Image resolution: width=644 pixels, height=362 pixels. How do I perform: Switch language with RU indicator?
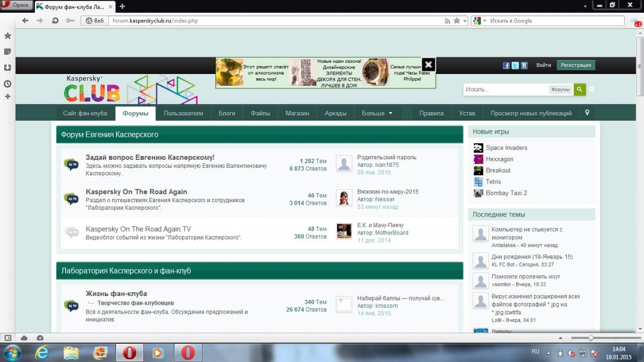coord(536,351)
